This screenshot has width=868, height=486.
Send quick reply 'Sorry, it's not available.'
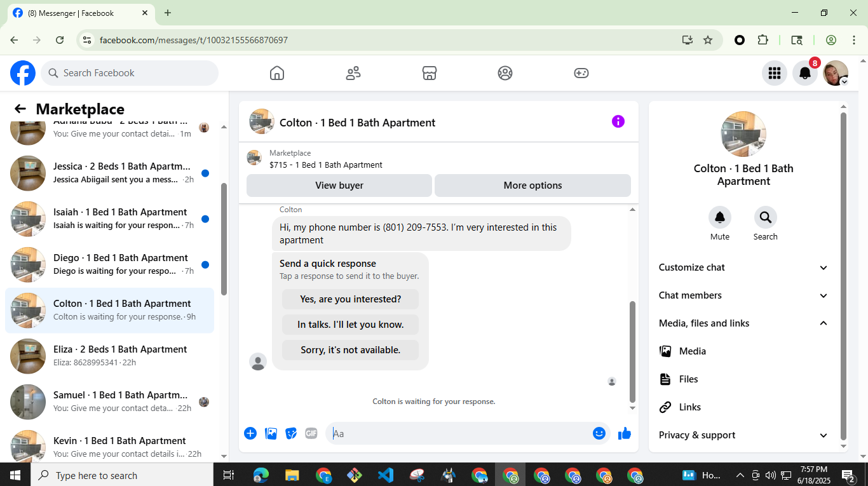(x=351, y=350)
